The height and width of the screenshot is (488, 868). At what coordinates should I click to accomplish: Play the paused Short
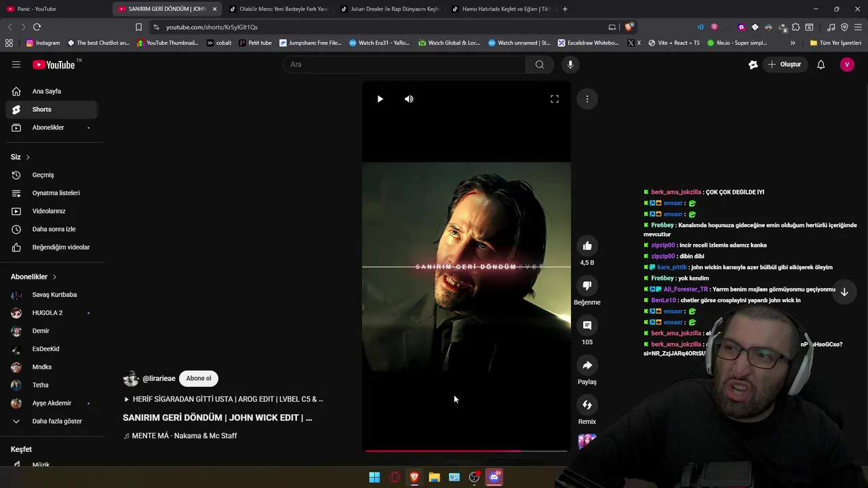(380, 99)
